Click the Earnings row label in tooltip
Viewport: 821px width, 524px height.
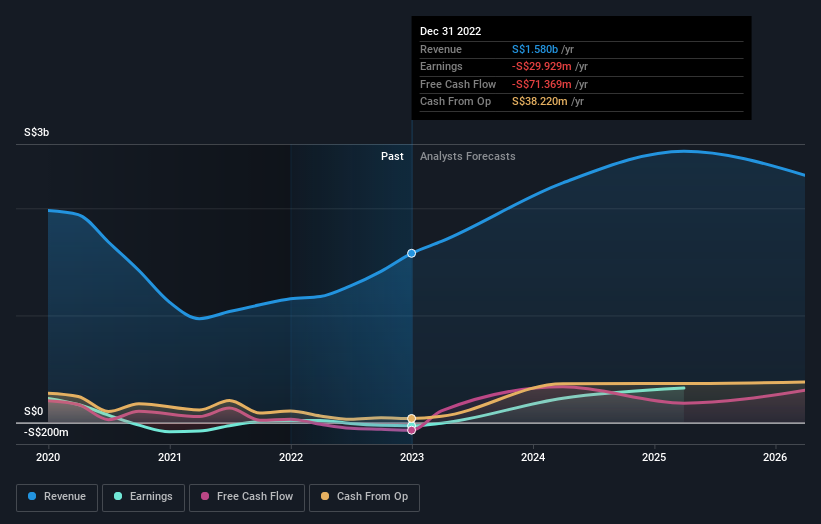[441, 66]
